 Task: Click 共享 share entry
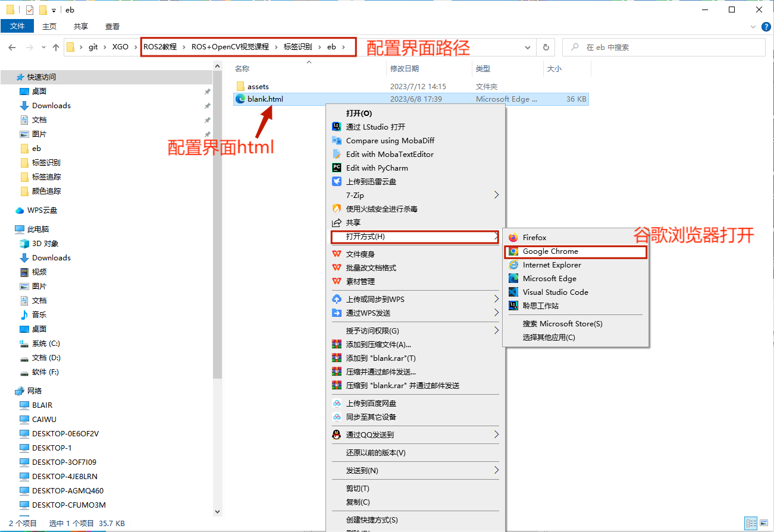(x=415, y=223)
